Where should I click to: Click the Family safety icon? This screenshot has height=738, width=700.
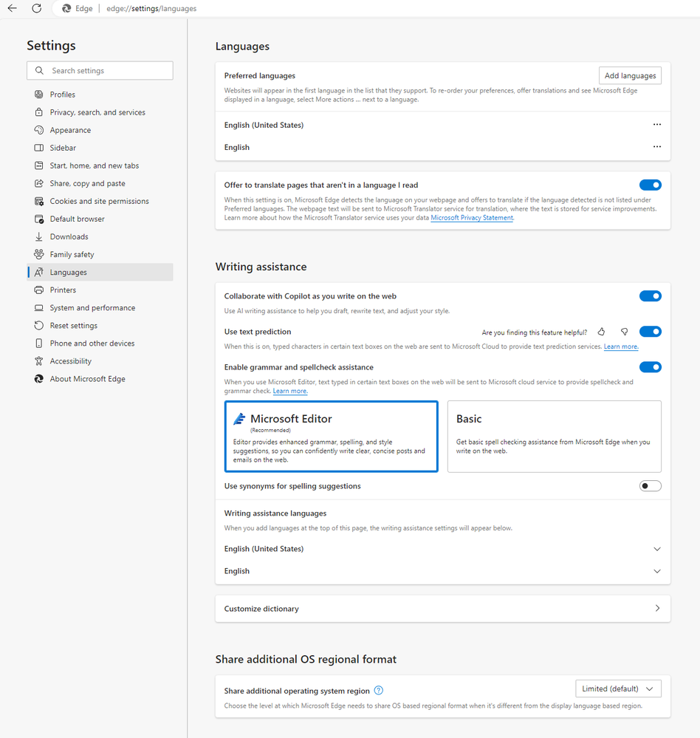click(39, 254)
